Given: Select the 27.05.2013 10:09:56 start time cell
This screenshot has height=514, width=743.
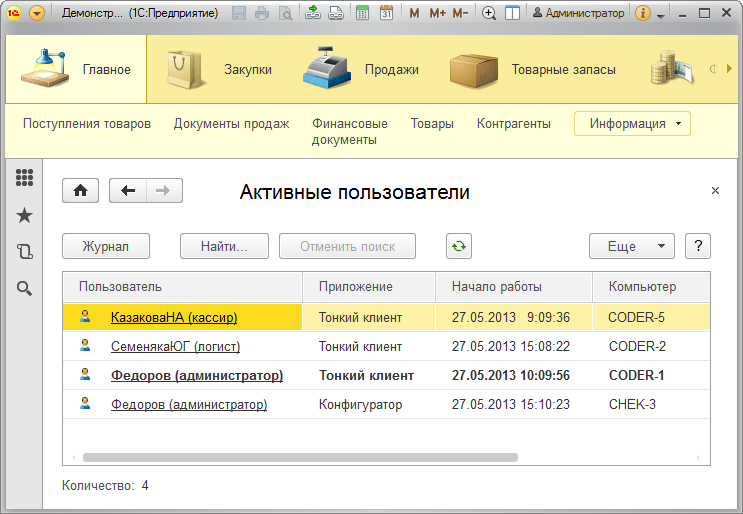Looking at the screenshot, I should tap(514, 375).
